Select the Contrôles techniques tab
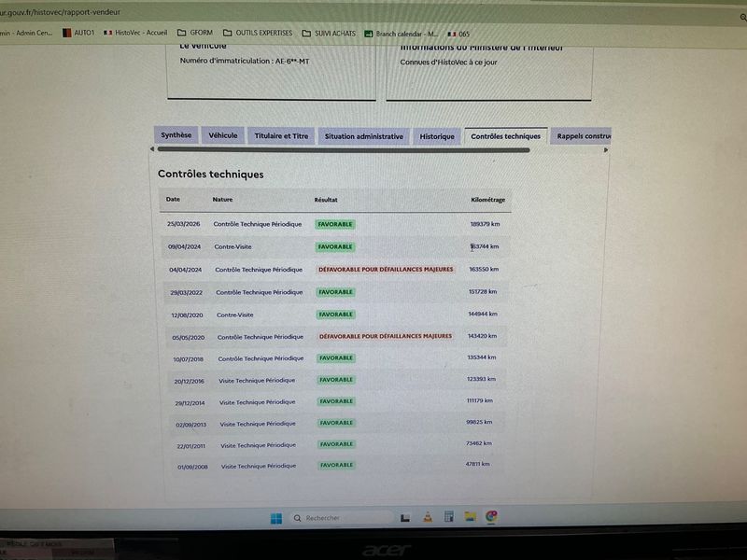 [x=505, y=136]
